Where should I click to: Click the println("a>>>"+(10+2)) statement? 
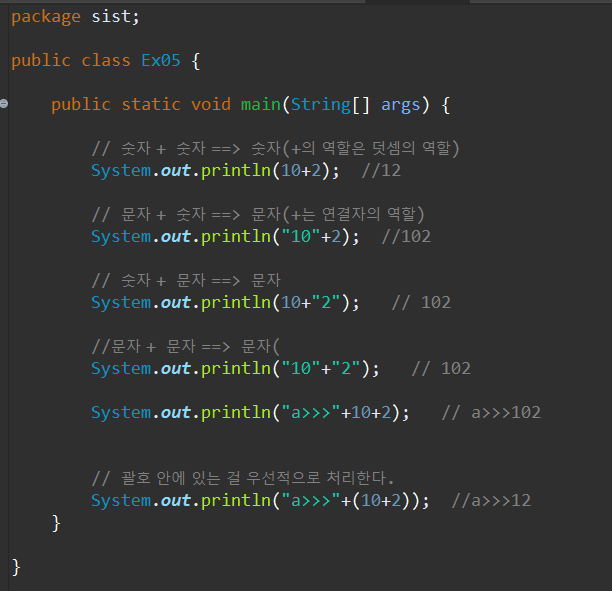point(260,501)
